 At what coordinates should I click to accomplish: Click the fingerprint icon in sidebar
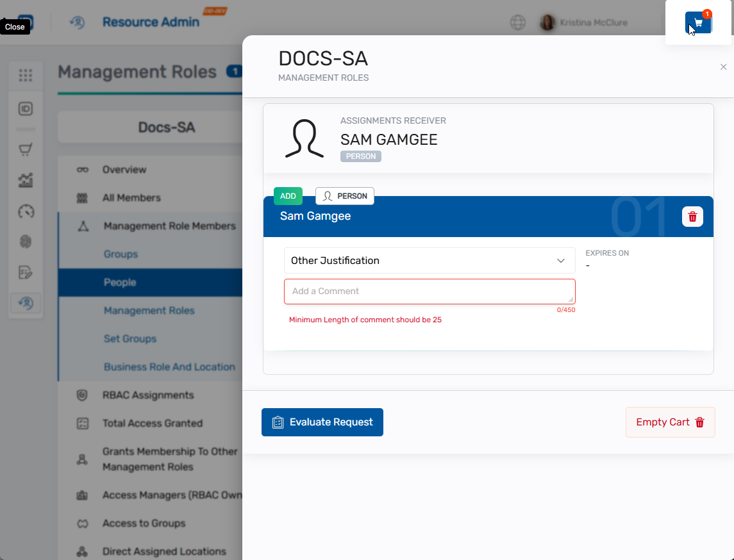[x=26, y=242]
